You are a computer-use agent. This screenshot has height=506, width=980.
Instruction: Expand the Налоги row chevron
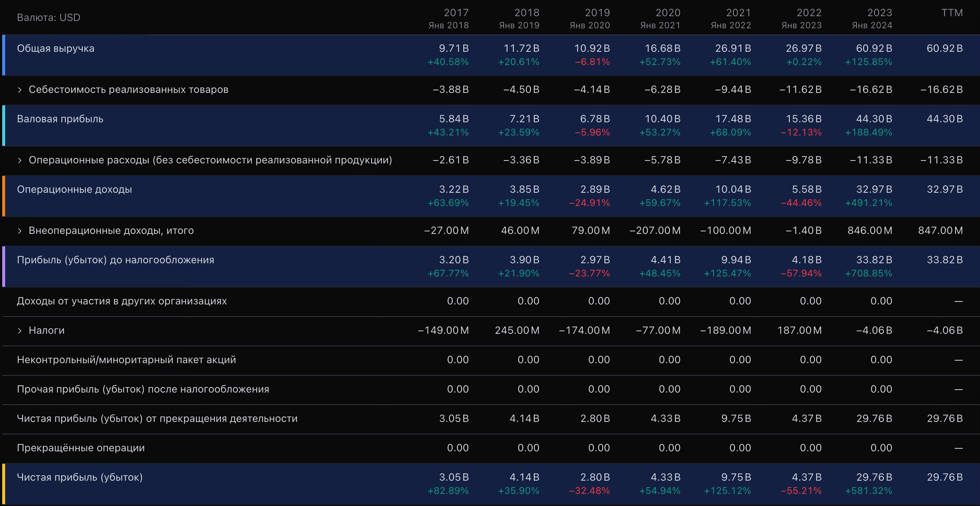point(20,331)
